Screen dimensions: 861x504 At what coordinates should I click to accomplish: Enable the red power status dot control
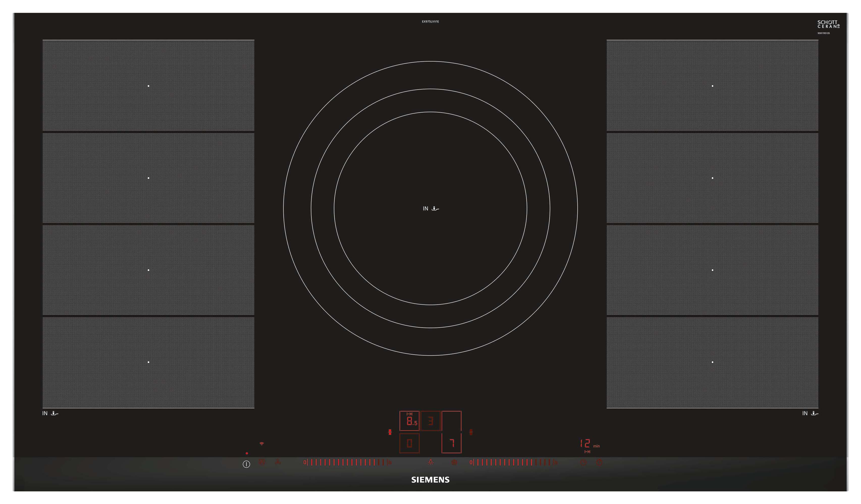tap(247, 453)
